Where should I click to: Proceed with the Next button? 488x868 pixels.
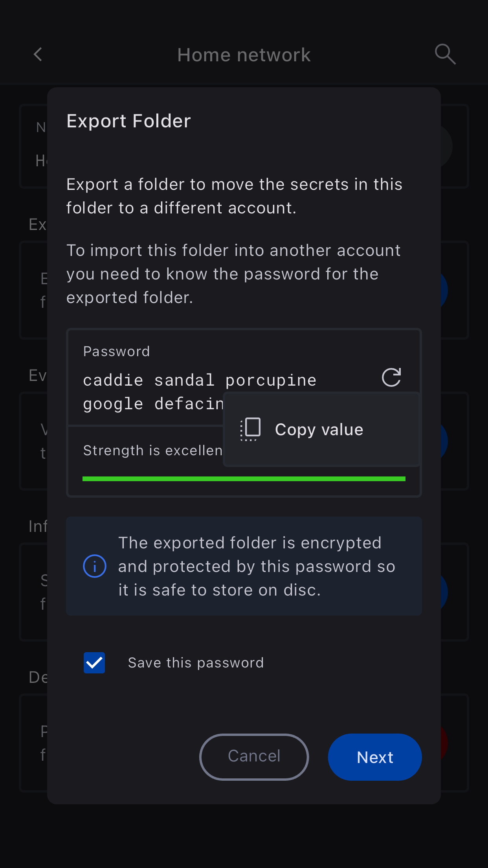point(375,757)
